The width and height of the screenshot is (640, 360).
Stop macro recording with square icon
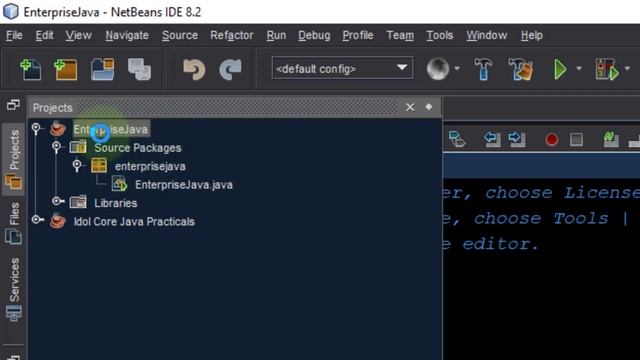(576, 140)
